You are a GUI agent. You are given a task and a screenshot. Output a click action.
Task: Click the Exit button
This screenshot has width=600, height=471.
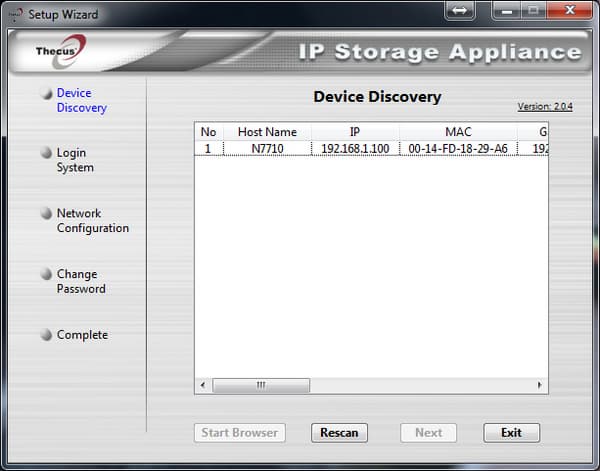512,433
